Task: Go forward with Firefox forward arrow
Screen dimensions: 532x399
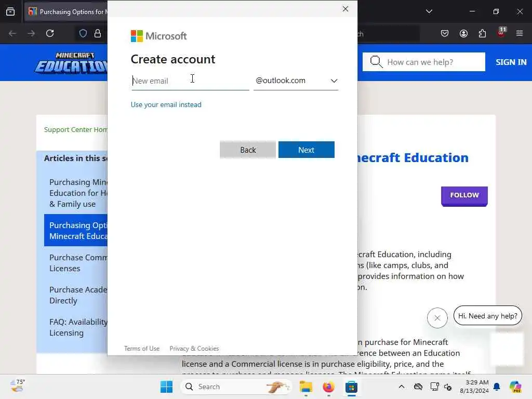Action: tap(31, 33)
